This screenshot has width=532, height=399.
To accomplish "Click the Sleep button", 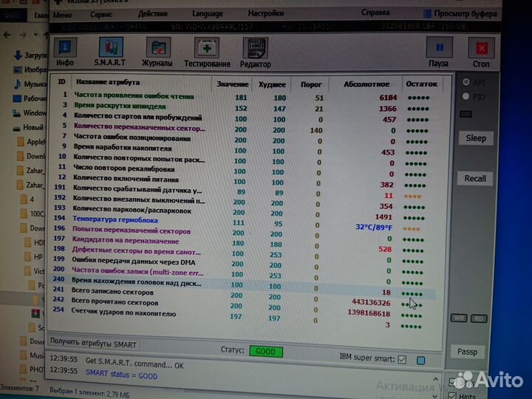I will point(475,138).
